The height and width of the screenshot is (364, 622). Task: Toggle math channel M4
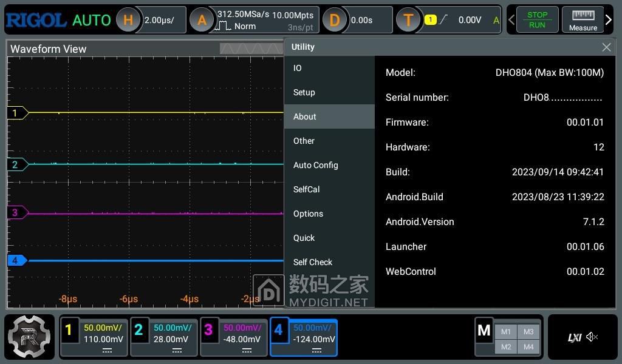click(528, 347)
